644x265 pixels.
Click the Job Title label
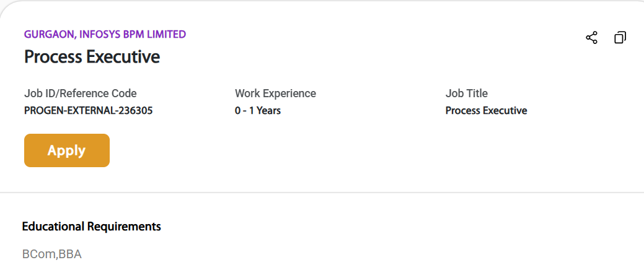[466, 93]
